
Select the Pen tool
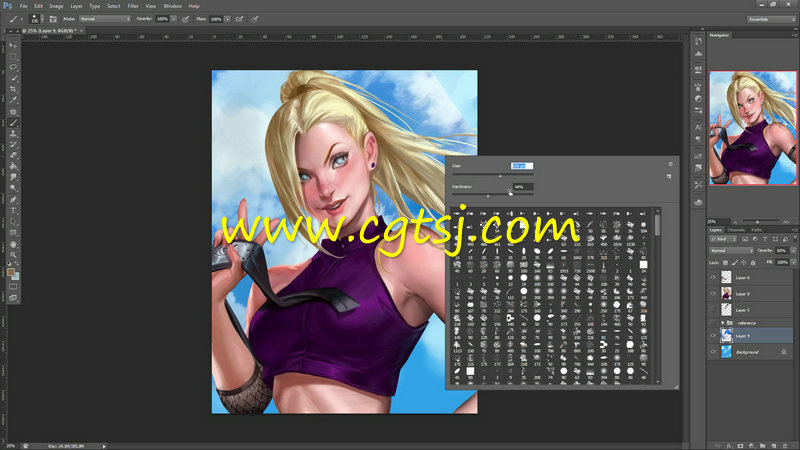(13, 199)
